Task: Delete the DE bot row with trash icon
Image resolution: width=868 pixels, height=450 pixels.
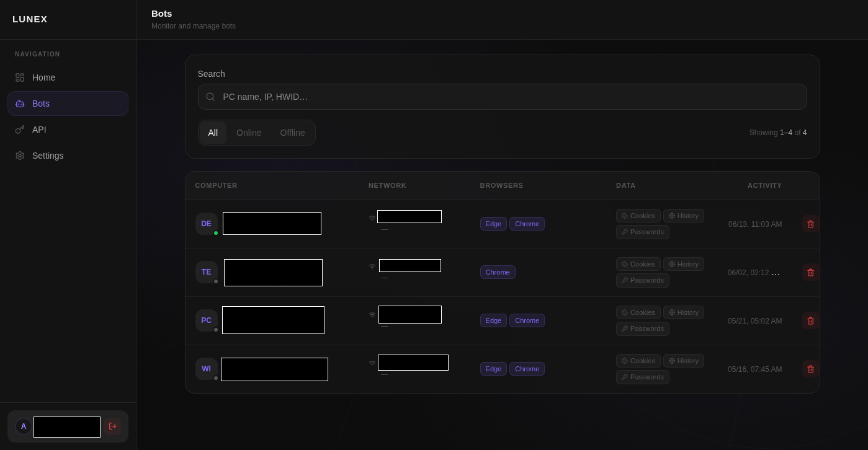Action: point(810,224)
